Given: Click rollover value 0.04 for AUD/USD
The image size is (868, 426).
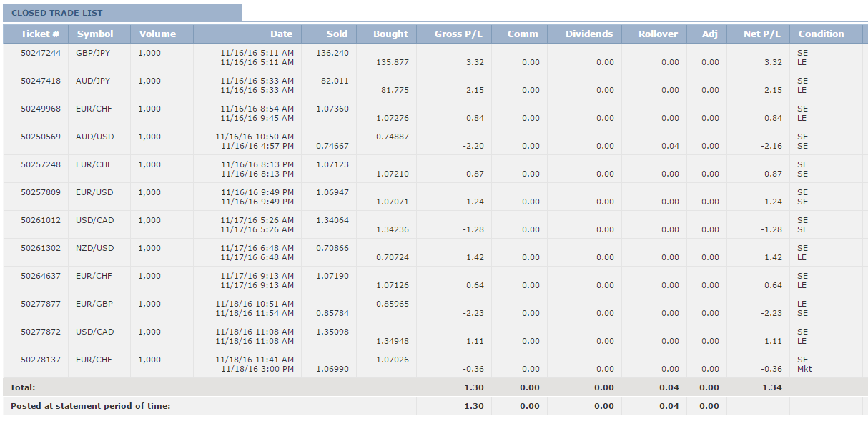Looking at the screenshot, I should [670, 146].
